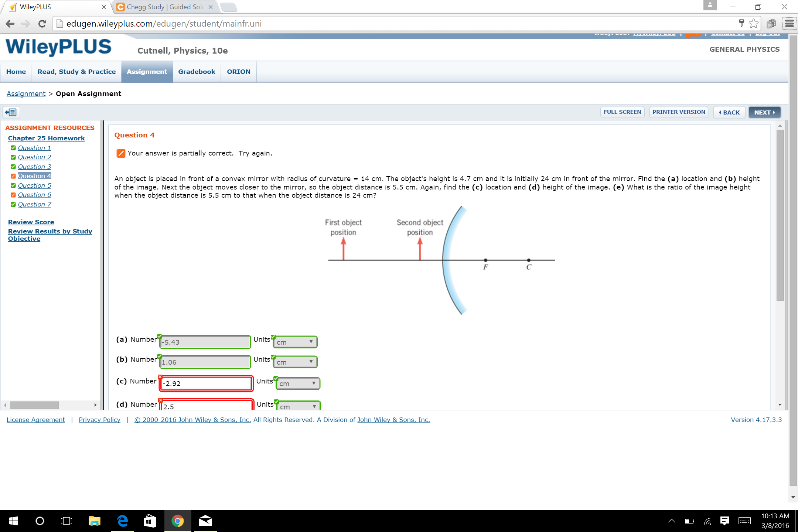
Task: Expand the units dropdown for part (c)
Action: pos(298,383)
